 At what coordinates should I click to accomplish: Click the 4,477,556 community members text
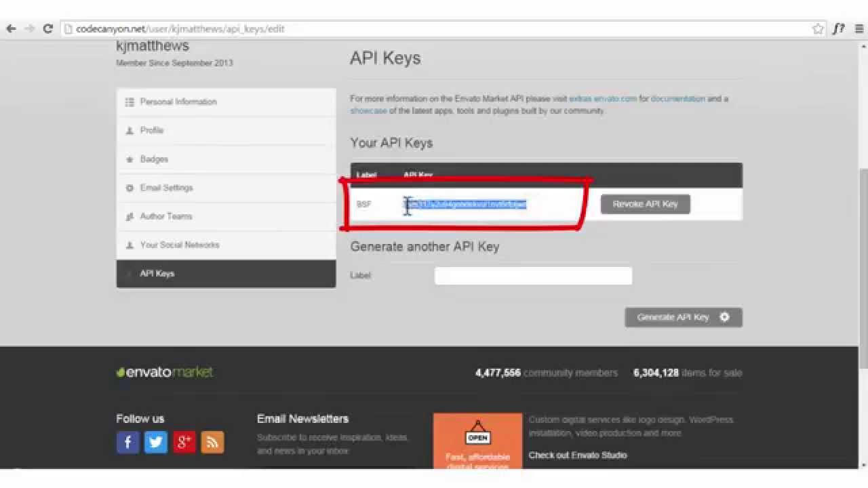[547, 373]
